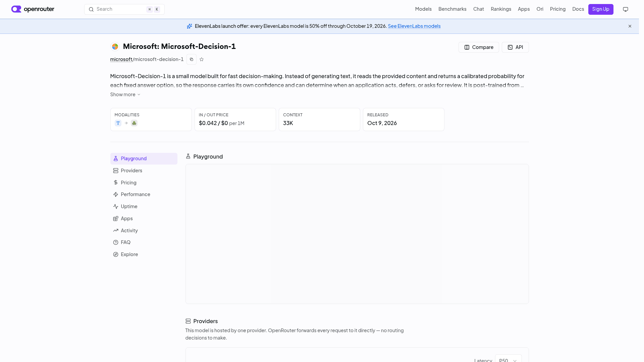Open Pricing in top navigation

(557, 9)
